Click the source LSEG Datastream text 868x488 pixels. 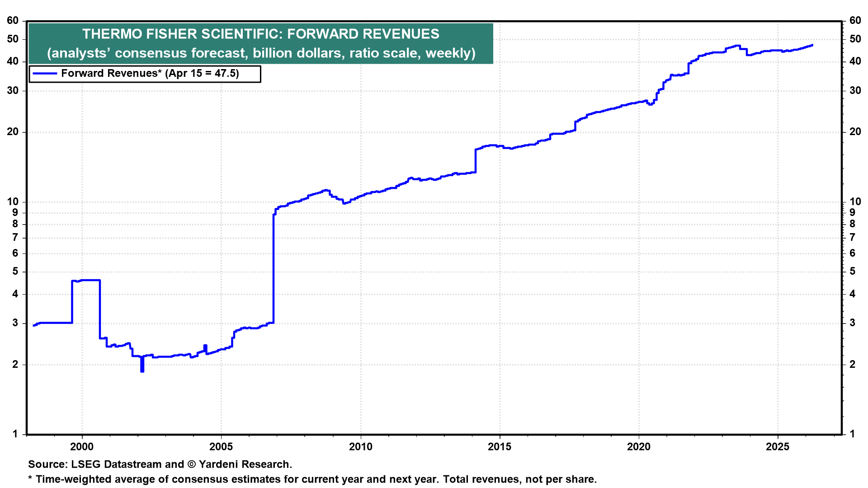click(160, 465)
